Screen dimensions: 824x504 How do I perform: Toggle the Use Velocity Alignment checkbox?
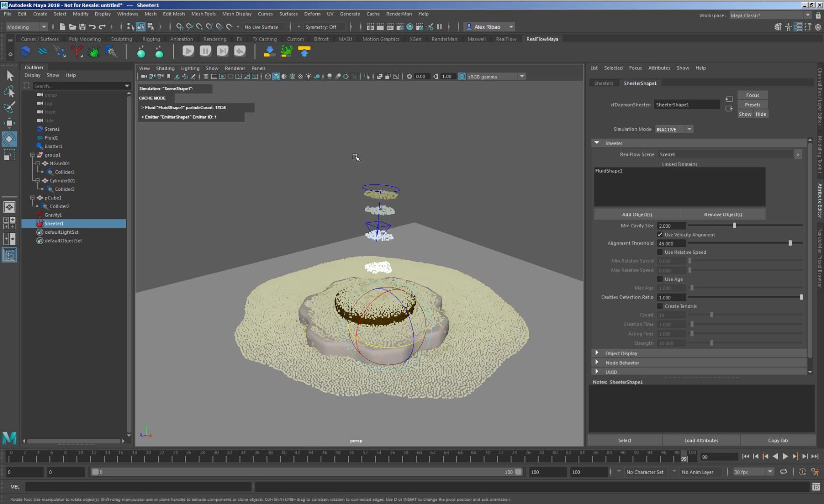pyautogui.click(x=660, y=234)
